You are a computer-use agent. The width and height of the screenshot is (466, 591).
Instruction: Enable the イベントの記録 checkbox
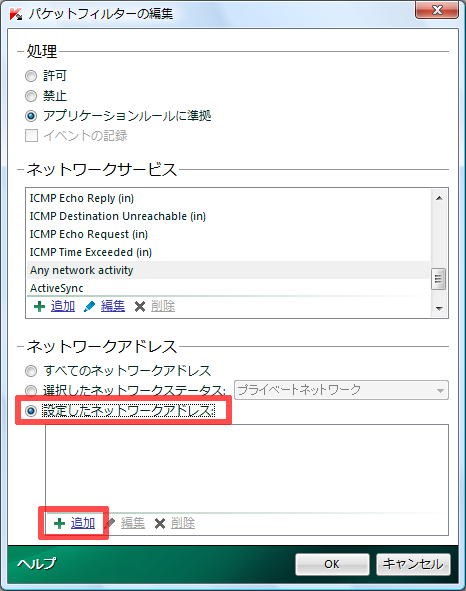31,135
